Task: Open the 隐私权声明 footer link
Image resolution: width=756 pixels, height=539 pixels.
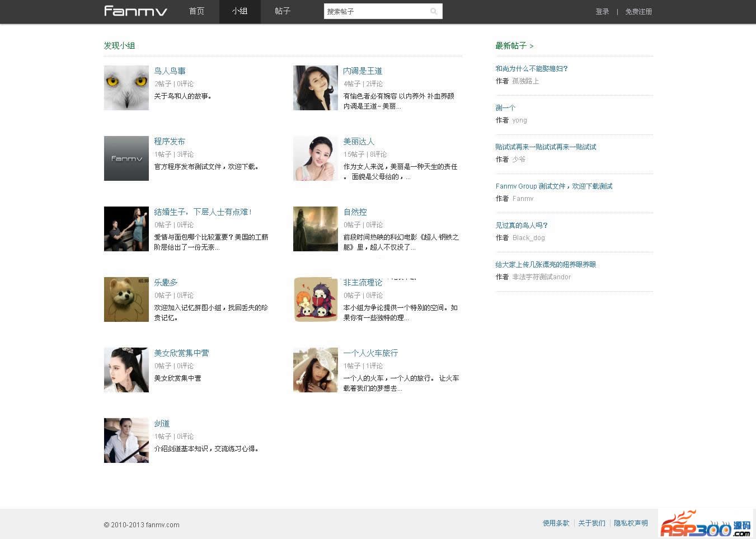Action: [x=631, y=523]
